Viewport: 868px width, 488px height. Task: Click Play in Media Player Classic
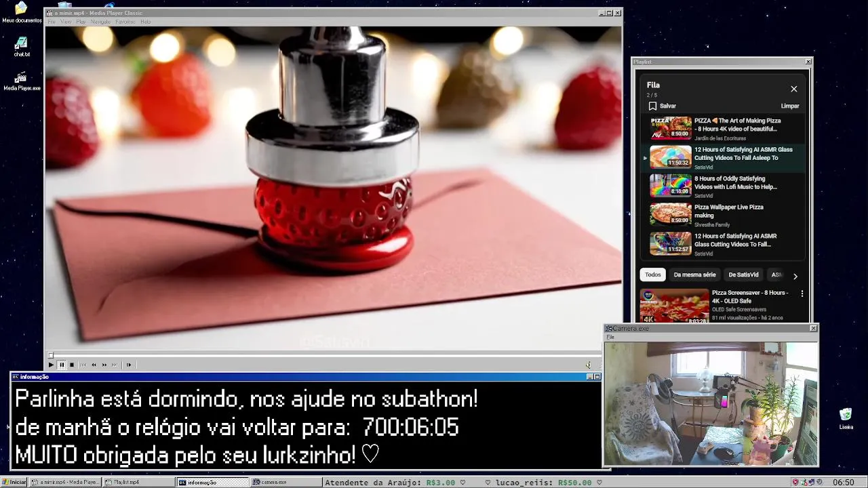[x=51, y=365]
